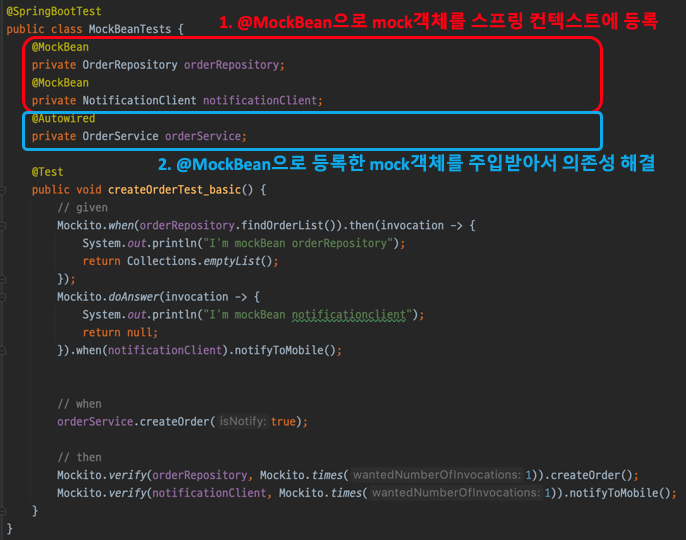Click the return null; statement
The width and height of the screenshot is (686, 540).
click(x=120, y=333)
